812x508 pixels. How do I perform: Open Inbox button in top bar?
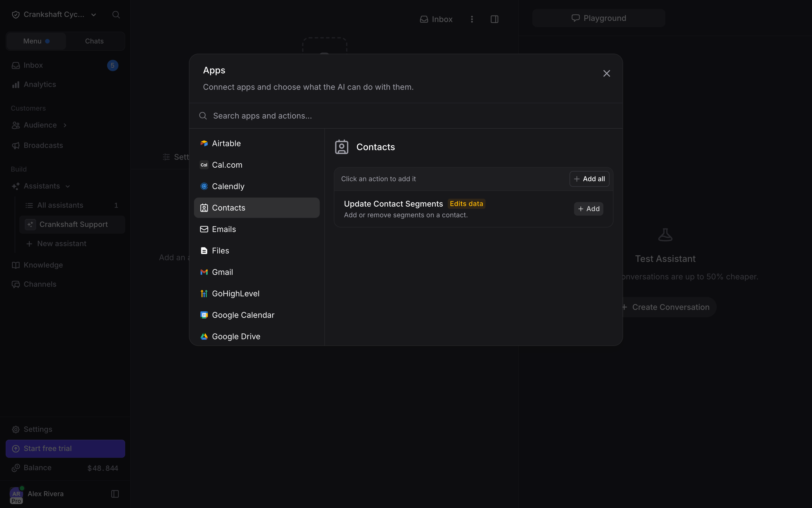436,19
